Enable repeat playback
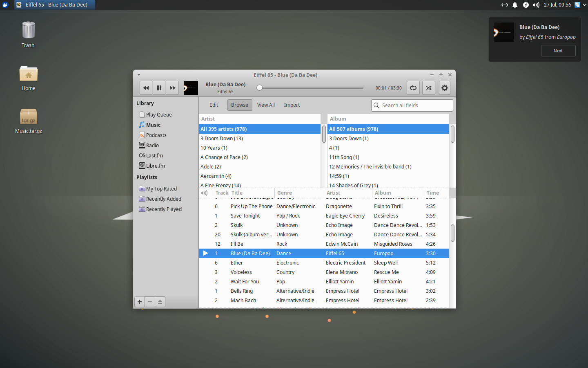Screen dimensions: 588x368 pos(413,88)
